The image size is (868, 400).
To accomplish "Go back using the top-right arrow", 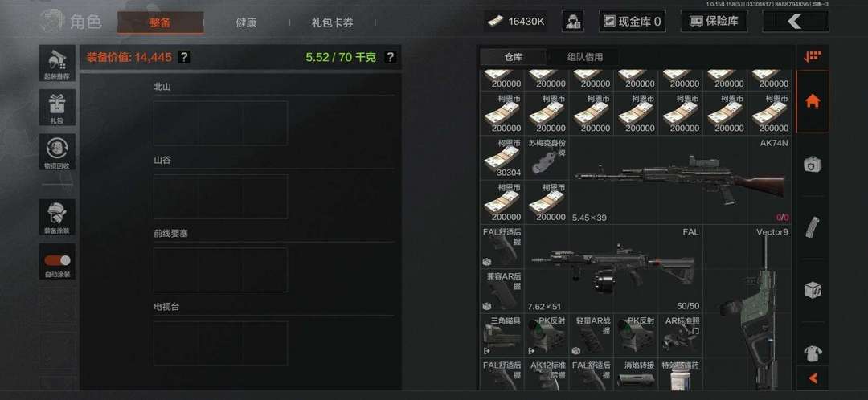I will coord(795,22).
